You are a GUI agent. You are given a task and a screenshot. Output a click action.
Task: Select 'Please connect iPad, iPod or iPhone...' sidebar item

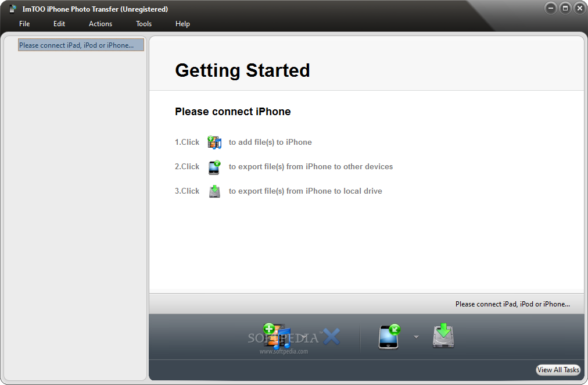pyautogui.click(x=81, y=45)
